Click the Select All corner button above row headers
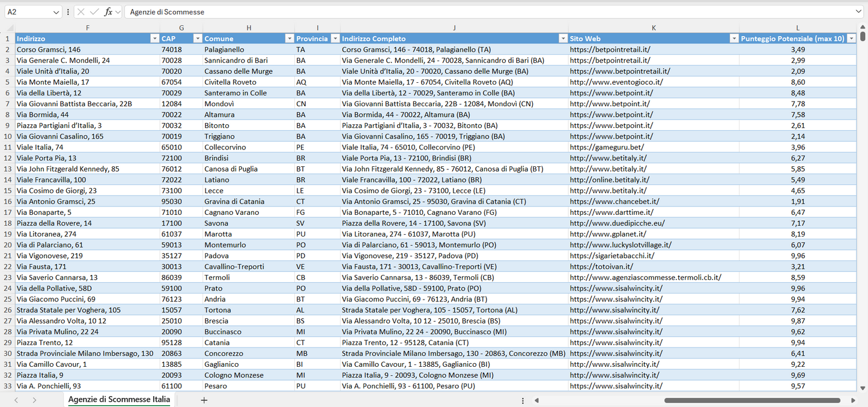This screenshot has width=868, height=407. (8, 28)
